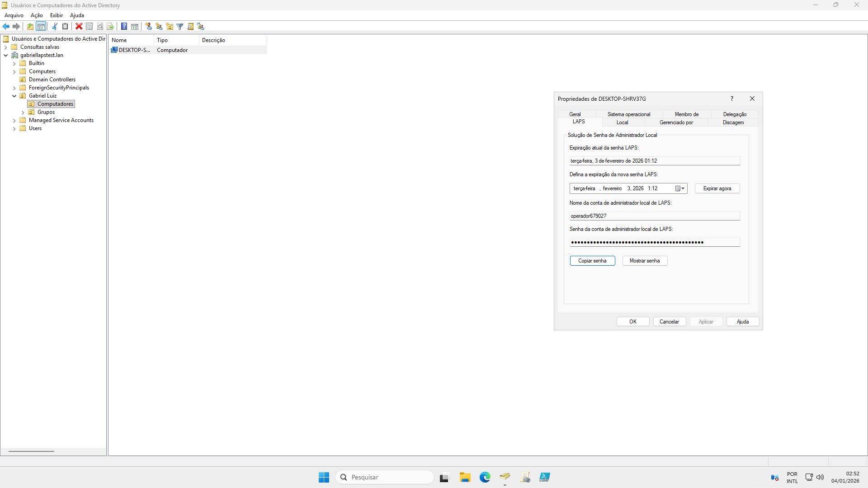Click the horizontal scrollbar in tree pane
This screenshot has width=868, height=488.
tap(31, 451)
